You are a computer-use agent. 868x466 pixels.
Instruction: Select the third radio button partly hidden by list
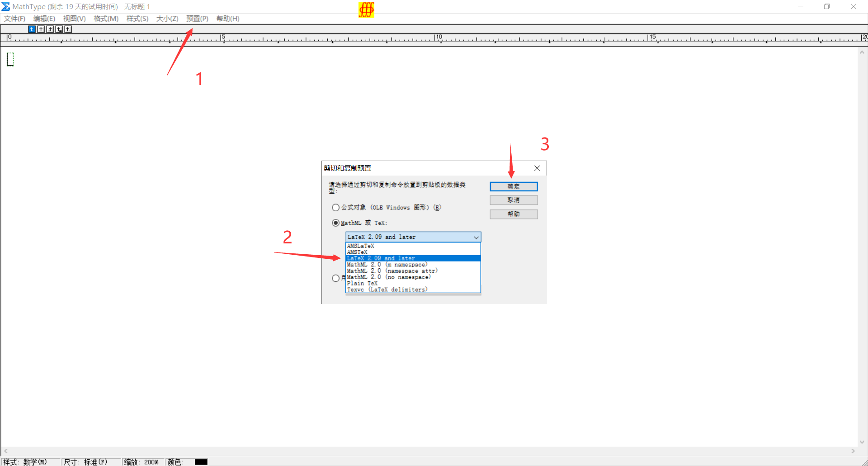335,278
